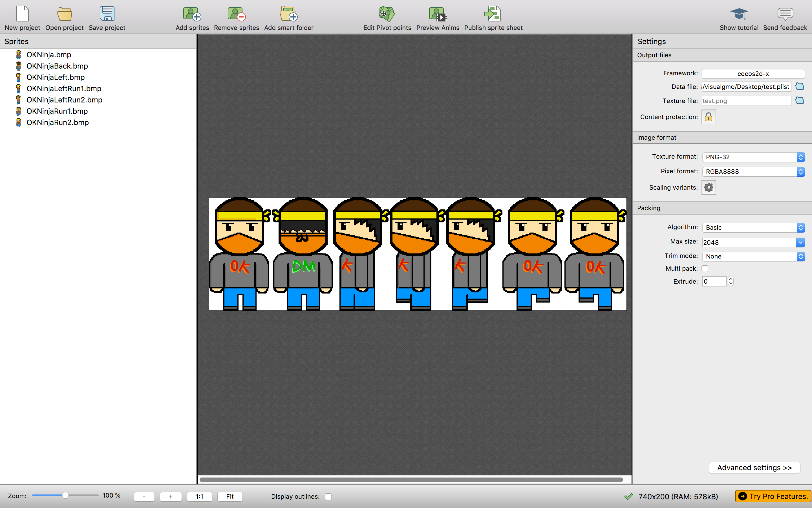Set zoom with the 1:1 button
The image size is (812, 508).
point(199,497)
